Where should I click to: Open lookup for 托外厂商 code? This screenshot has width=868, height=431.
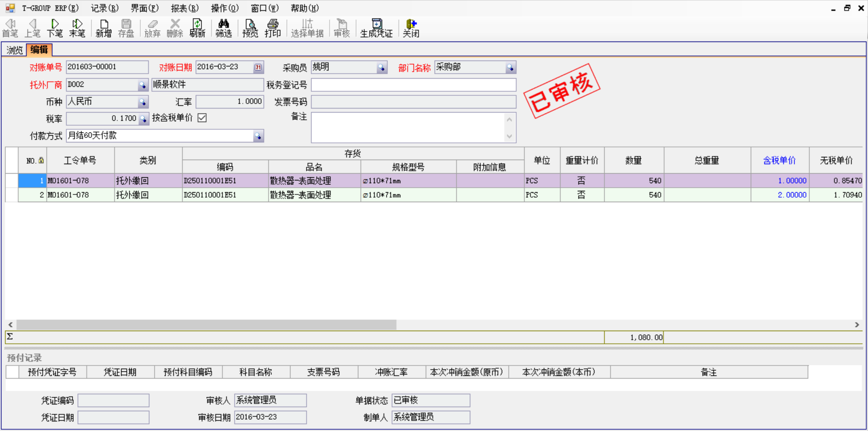click(x=142, y=85)
